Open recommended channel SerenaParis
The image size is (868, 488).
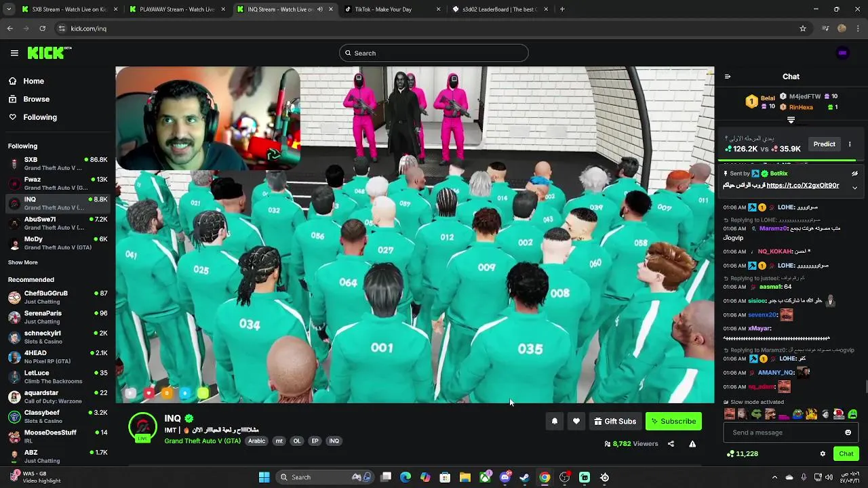[x=58, y=317]
